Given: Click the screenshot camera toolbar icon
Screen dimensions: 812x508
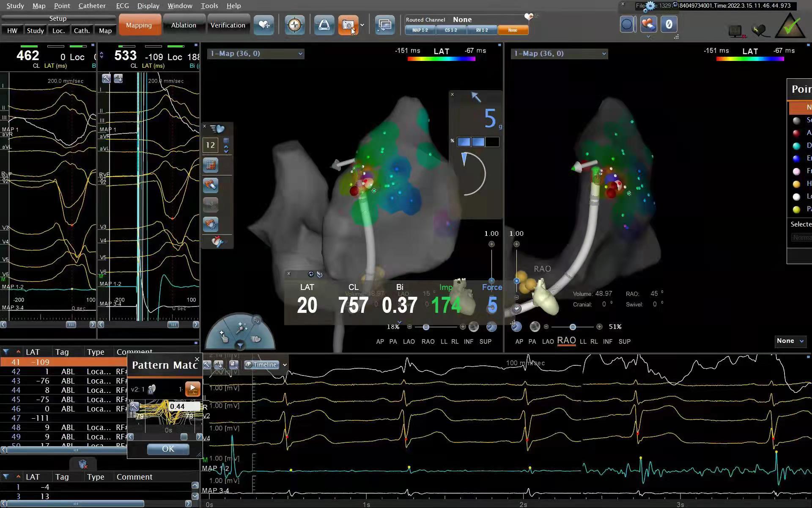Looking at the screenshot, I should pos(348,25).
